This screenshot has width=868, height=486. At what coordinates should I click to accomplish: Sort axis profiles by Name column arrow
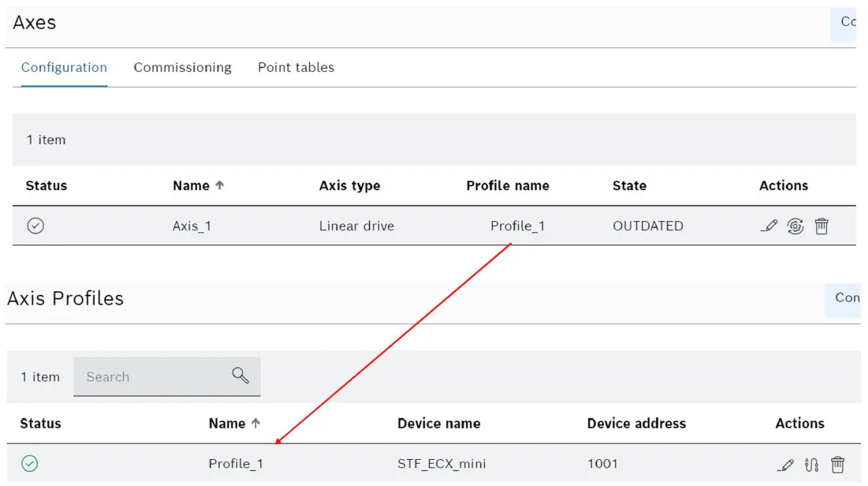255,424
